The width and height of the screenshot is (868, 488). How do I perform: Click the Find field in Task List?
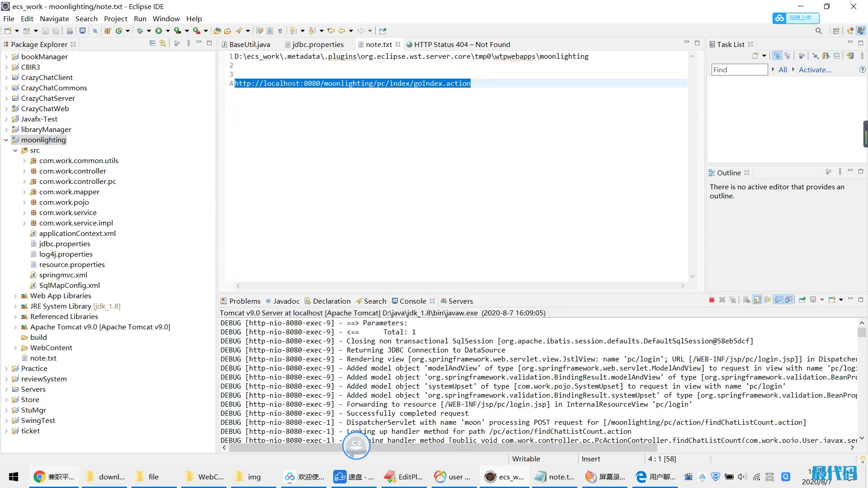pyautogui.click(x=740, y=70)
